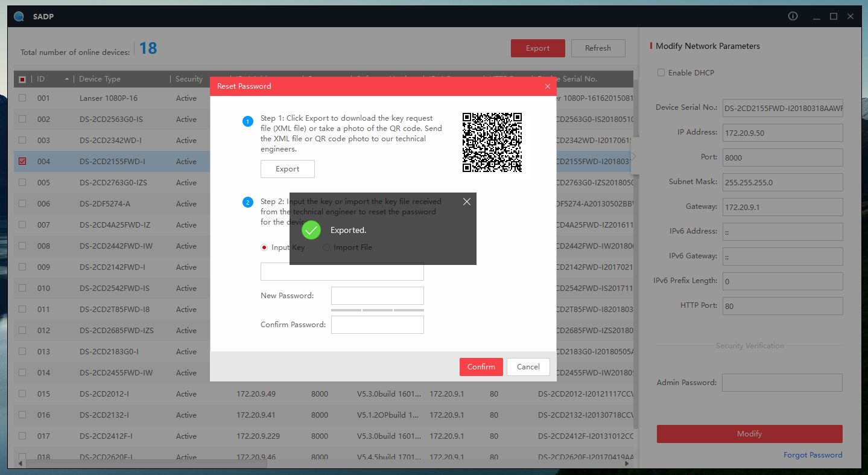Open the SADP info icon
The width and height of the screenshot is (868, 475).
(x=793, y=16)
